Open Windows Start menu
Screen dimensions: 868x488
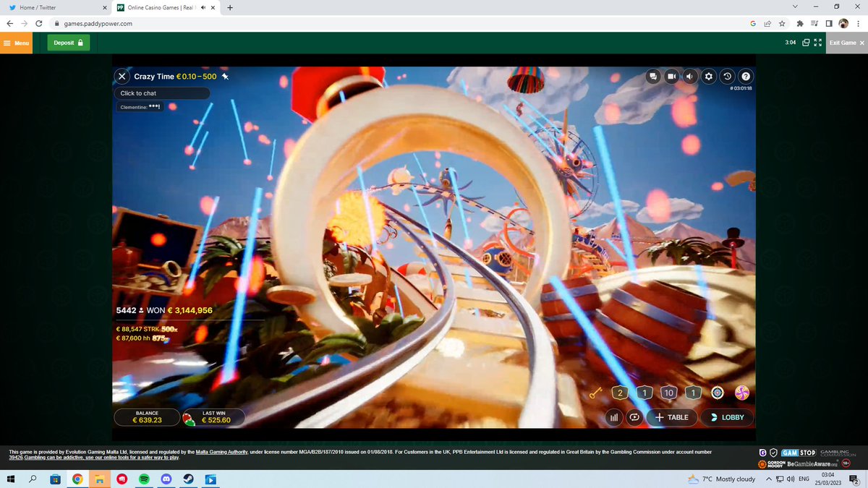click(x=11, y=479)
